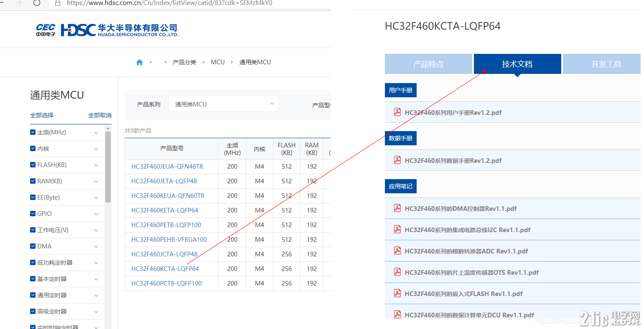Click the 主频 (MHz) column header
Viewport: 644px width, 329px height.
(232, 149)
